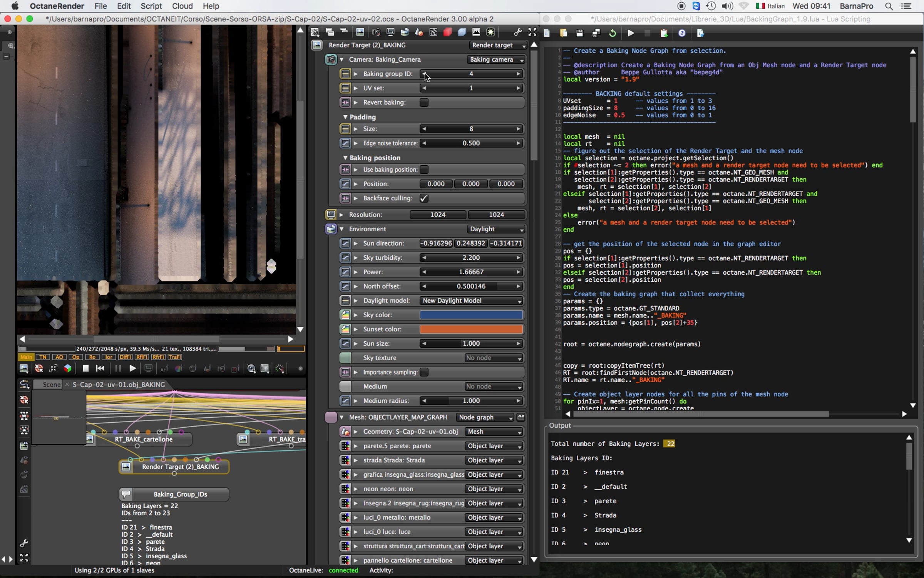The width and height of the screenshot is (924, 578).
Task: Restart the render with the rewind icon
Action: coord(100,368)
